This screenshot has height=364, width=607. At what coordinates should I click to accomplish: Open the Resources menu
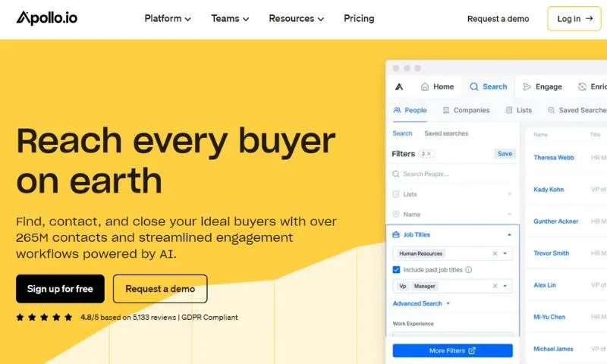pos(296,18)
